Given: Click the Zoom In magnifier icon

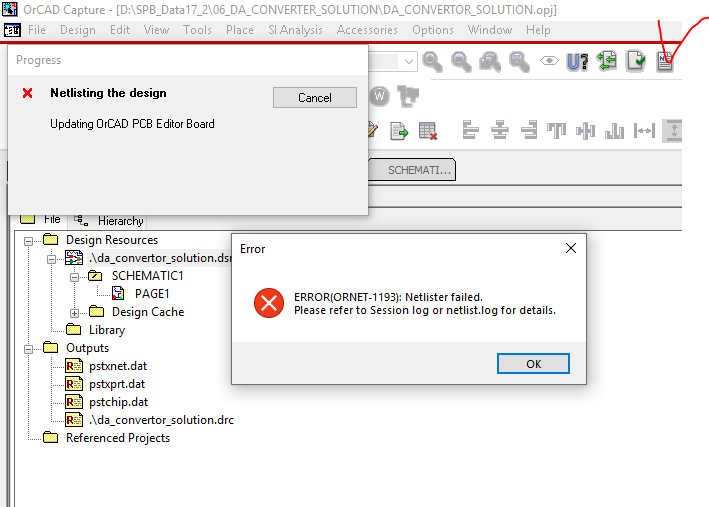Looking at the screenshot, I should (x=432, y=62).
